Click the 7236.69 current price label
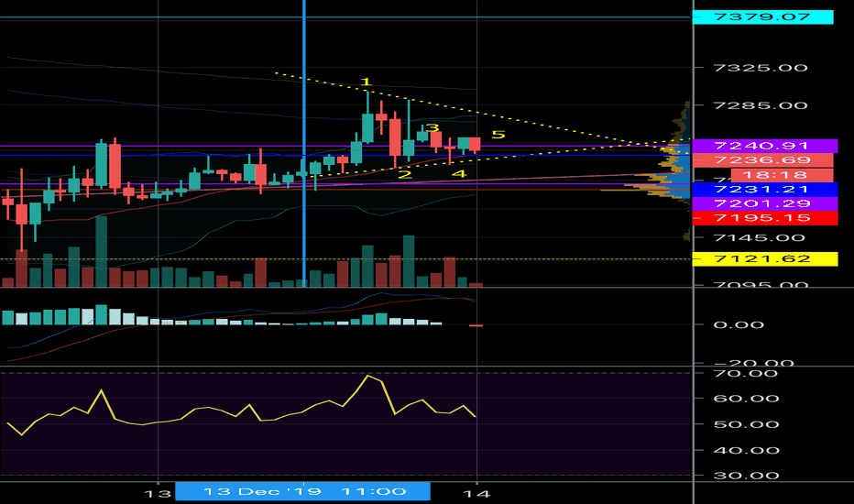This screenshot has height=504, width=854. 762,160
